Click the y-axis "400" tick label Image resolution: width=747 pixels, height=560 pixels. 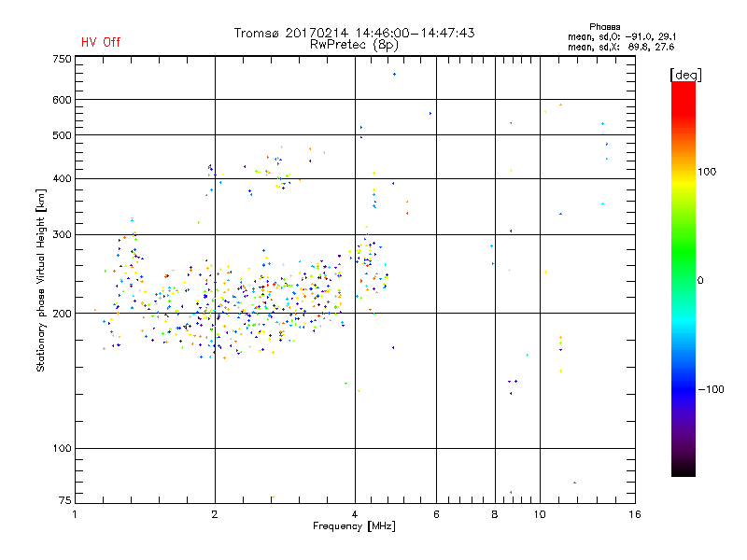coord(62,178)
